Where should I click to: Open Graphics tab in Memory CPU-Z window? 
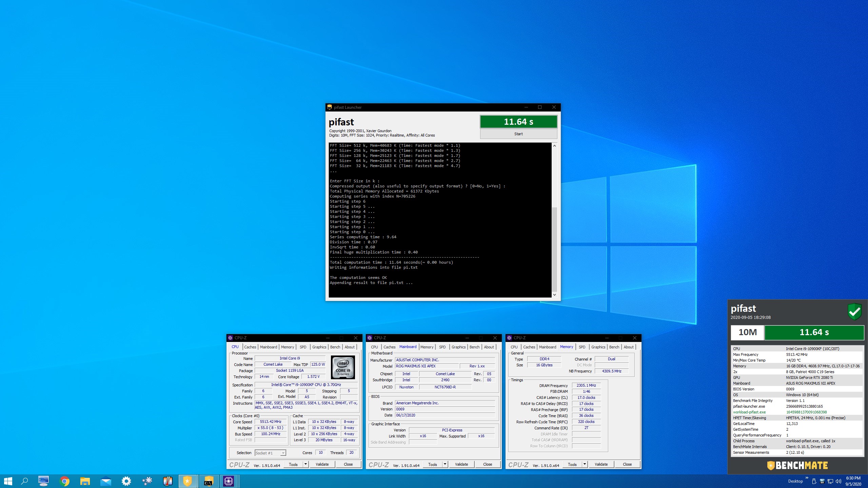[x=598, y=347]
